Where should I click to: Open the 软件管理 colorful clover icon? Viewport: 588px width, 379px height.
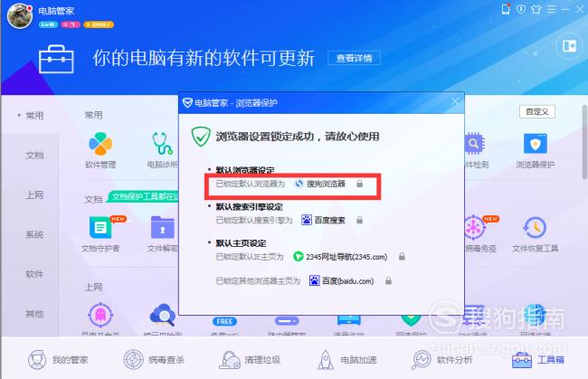(100, 144)
